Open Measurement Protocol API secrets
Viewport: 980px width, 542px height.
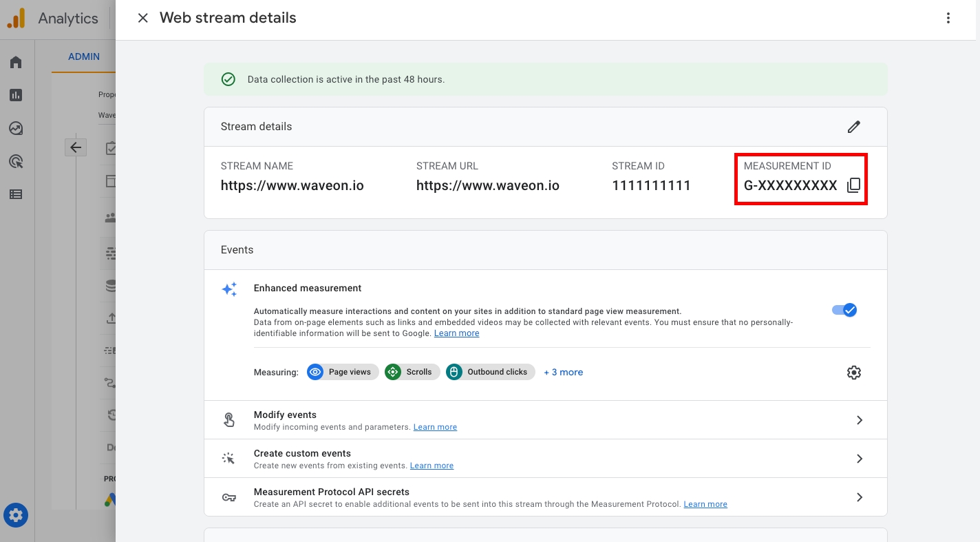click(859, 497)
